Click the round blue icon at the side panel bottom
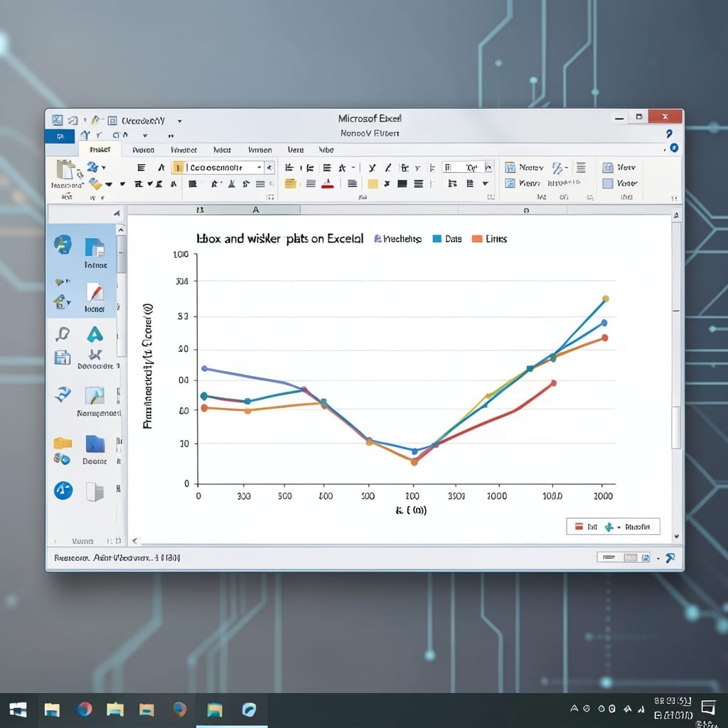This screenshot has width=728, height=728. pos(63,491)
